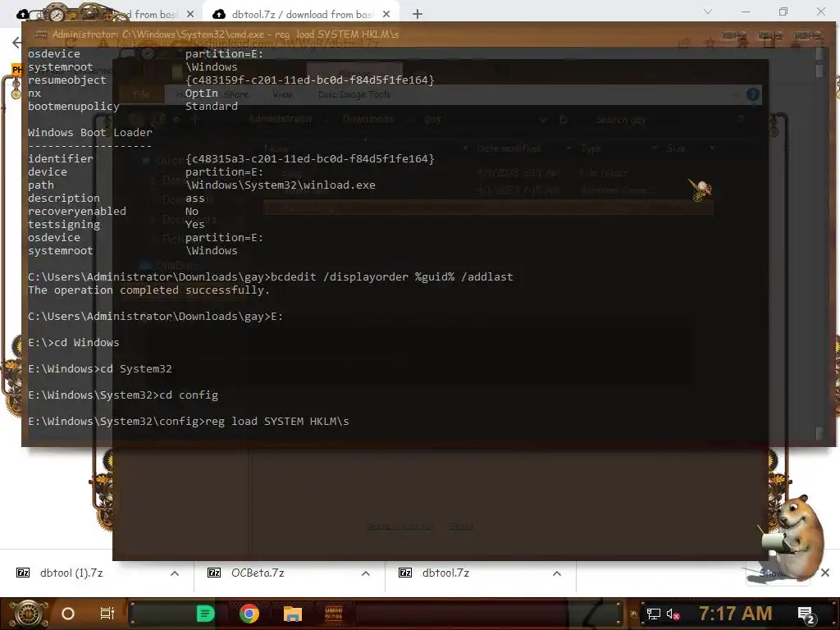Click the 'reg load SYSTEM HKLM\s' command line
The width and height of the screenshot is (840, 630).
[277, 421]
